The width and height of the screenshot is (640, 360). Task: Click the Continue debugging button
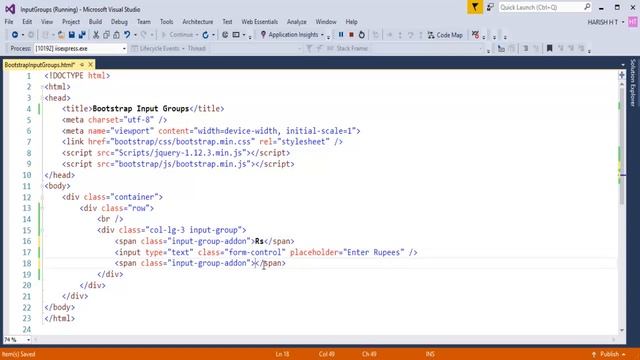point(180,35)
